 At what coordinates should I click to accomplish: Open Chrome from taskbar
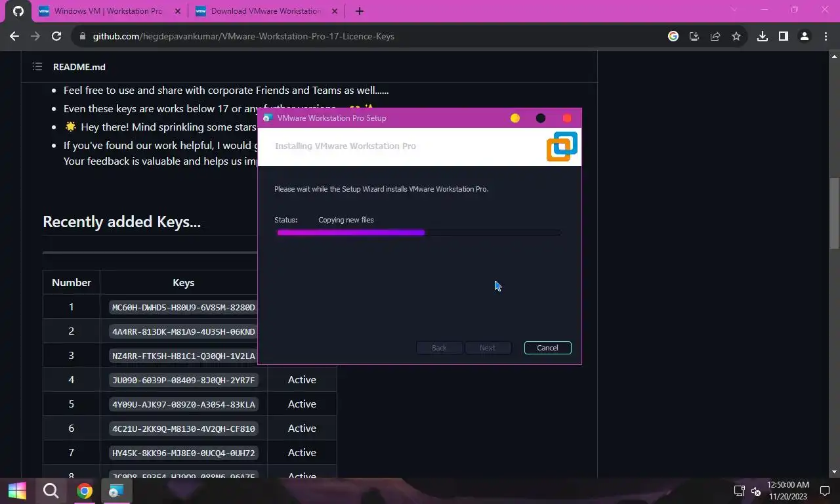pos(84,491)
